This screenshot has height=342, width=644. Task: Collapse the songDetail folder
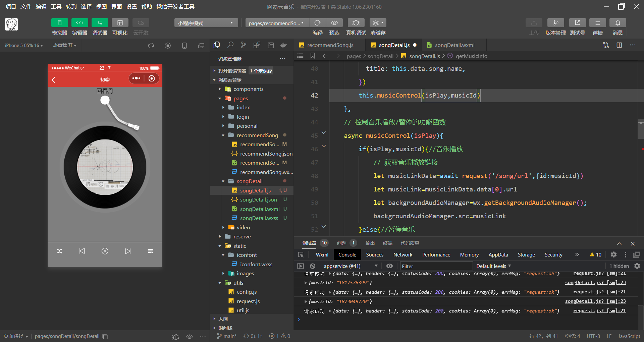(250, 181)
